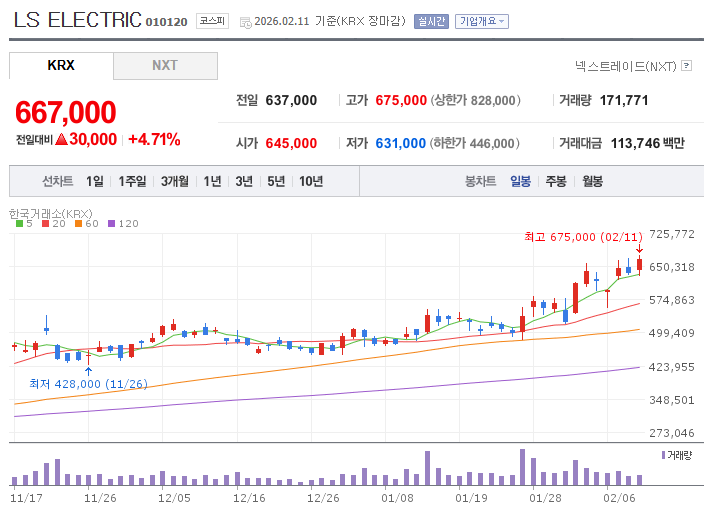This screenshot has width=704, height=512.
Task: Click the +4.71% change rate
Action: tap(154, 140)
